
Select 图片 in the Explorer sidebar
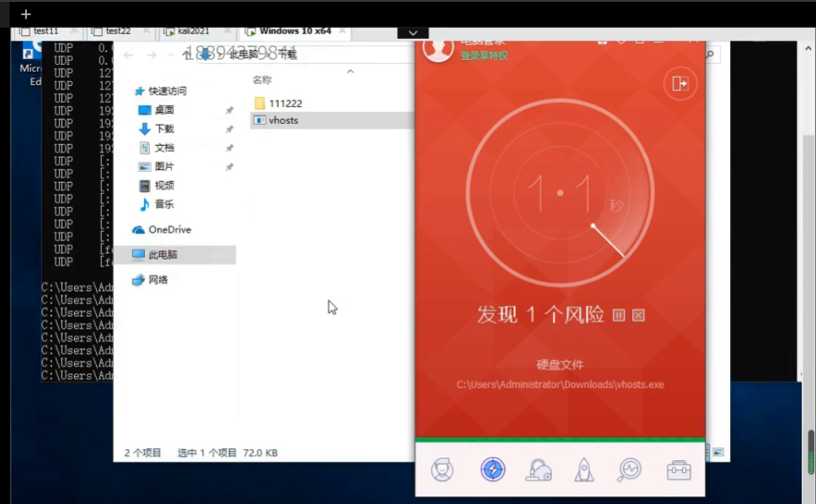pyautogui.click(x=157, y=166)
